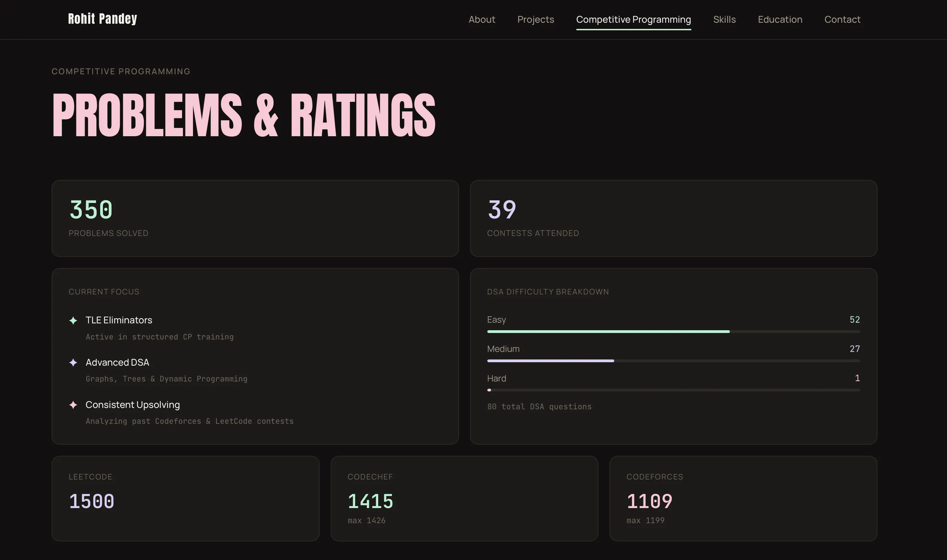Click the LEETCODE card label
This screenshot has width=947, height=560.
coord(90,477)
